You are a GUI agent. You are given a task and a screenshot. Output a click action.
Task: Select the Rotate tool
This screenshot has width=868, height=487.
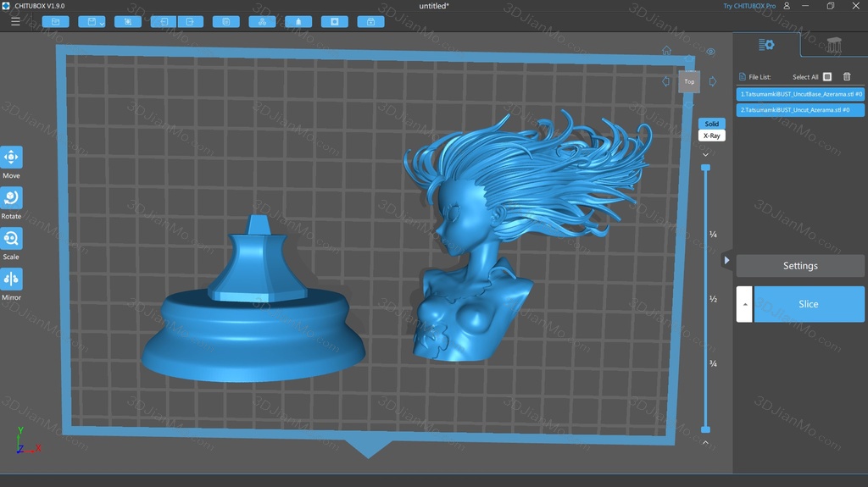(x=12, y=198)
